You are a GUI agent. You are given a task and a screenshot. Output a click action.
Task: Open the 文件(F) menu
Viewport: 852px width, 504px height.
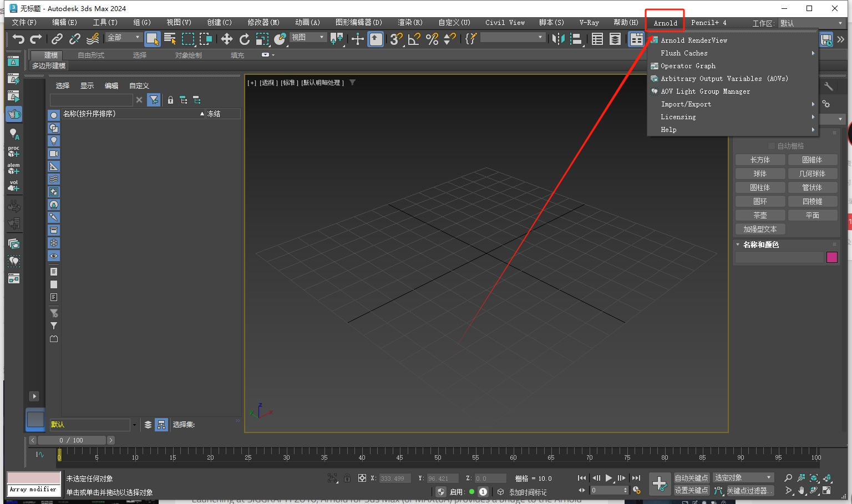click(24, 23)
